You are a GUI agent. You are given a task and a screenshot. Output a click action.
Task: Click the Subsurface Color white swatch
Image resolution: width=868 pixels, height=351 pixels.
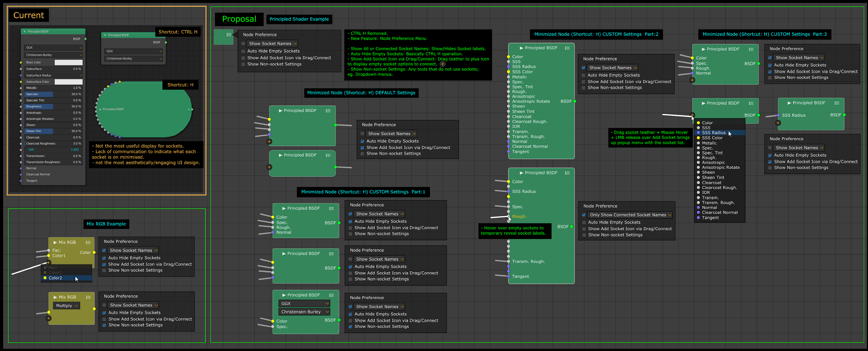69,82
